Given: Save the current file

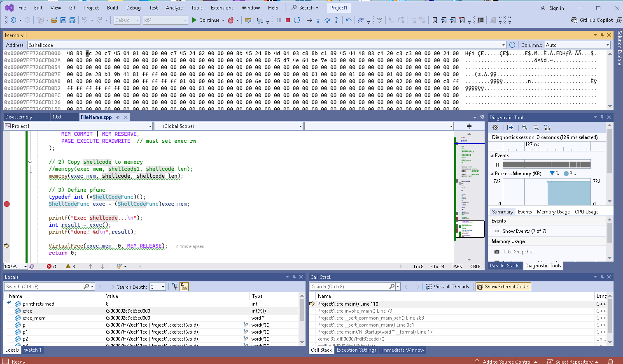Looking at the screenshot, I should tap(63, 20).
